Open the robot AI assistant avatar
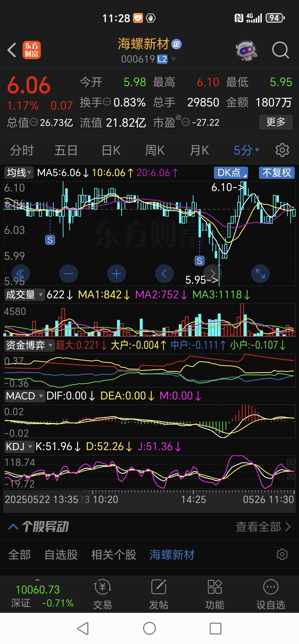 [x=246, y=50]
